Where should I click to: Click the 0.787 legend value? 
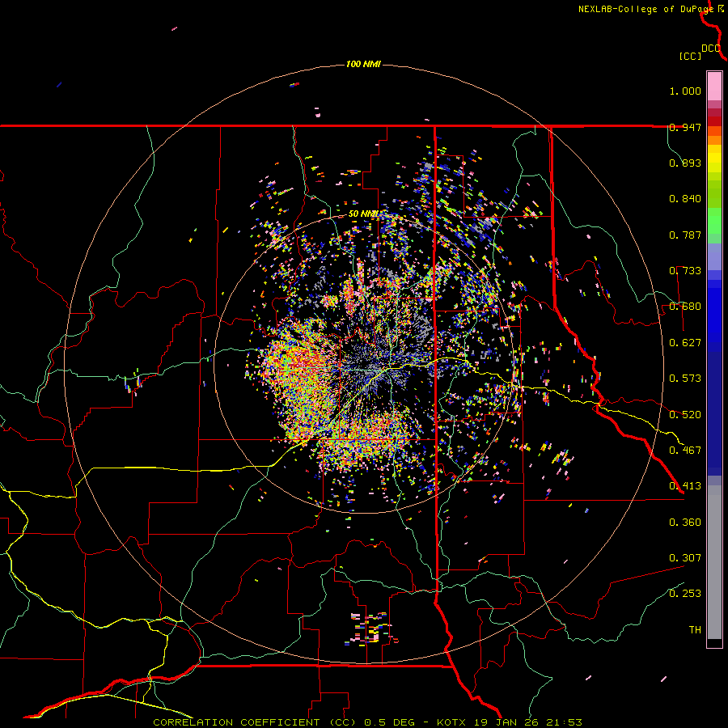coord(685,235)
